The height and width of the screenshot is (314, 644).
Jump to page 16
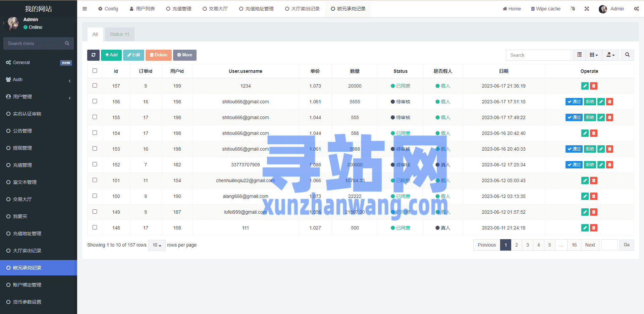[x=574, y=245]
